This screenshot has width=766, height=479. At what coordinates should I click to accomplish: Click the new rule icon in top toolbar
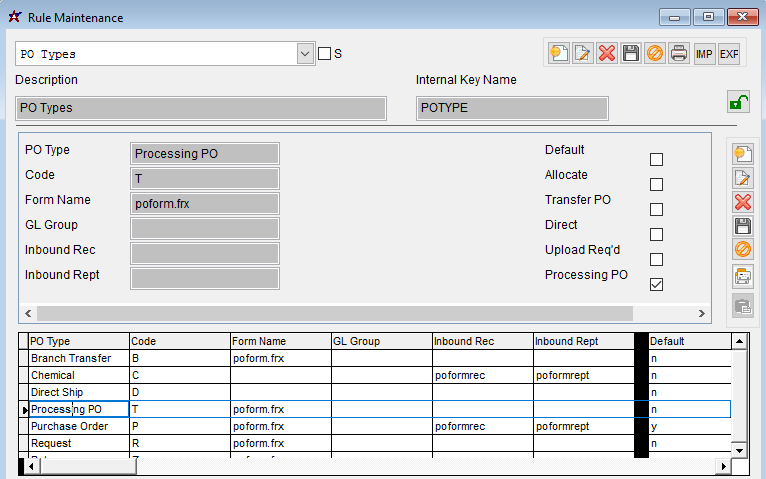coord(557,54)
